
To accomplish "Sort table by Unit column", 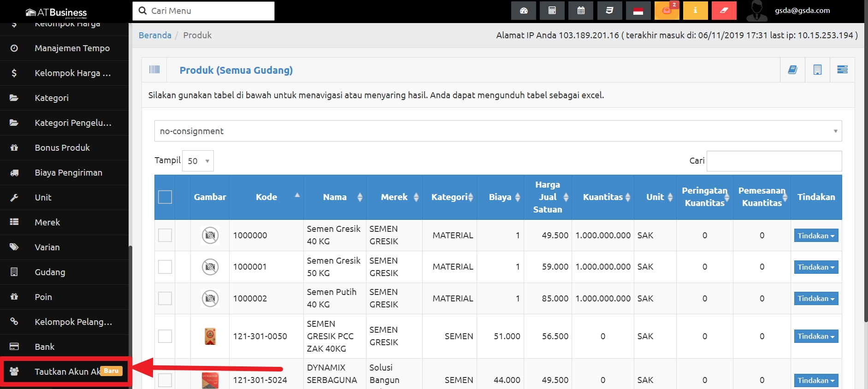I will tap(655, 197).
